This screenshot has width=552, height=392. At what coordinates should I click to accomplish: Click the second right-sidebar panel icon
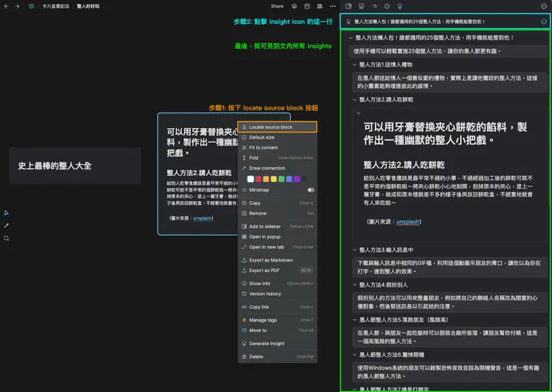(x=361, y=6)
